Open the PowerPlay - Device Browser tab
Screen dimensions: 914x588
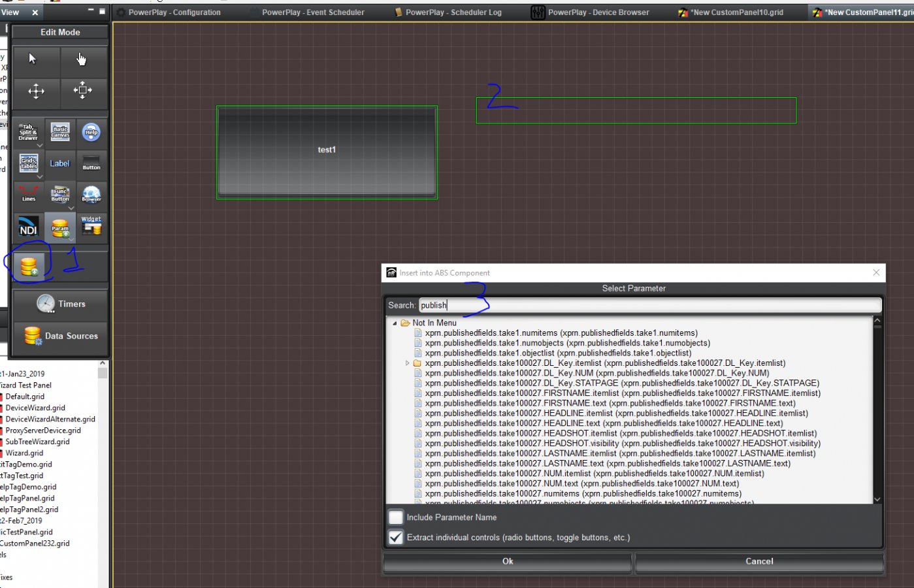598,12
